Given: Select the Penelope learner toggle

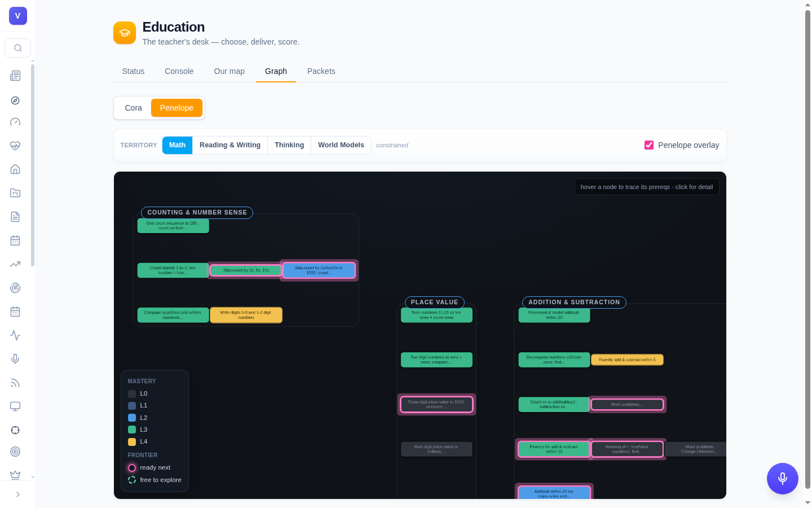Looking at the screenshot, I should coord(176,108).
